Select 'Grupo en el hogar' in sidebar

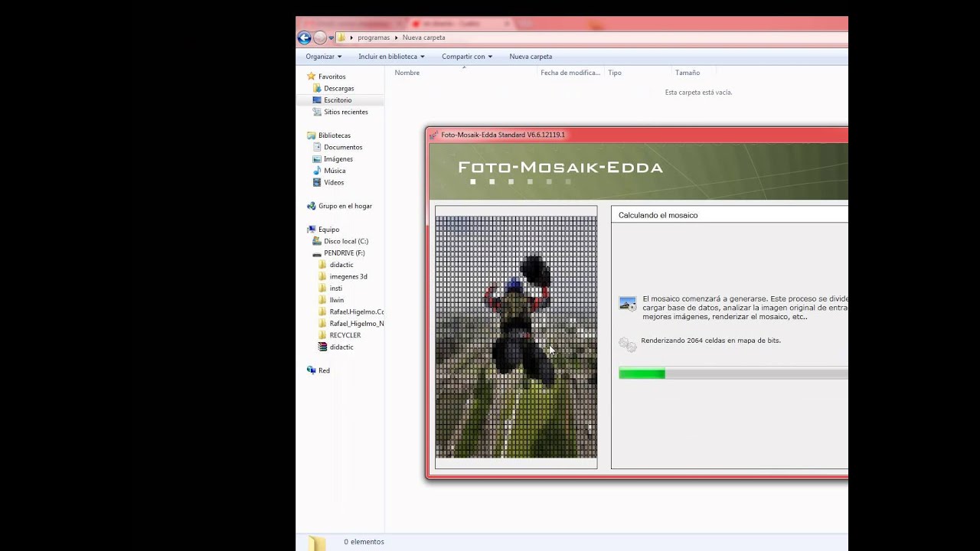point(345,206)
